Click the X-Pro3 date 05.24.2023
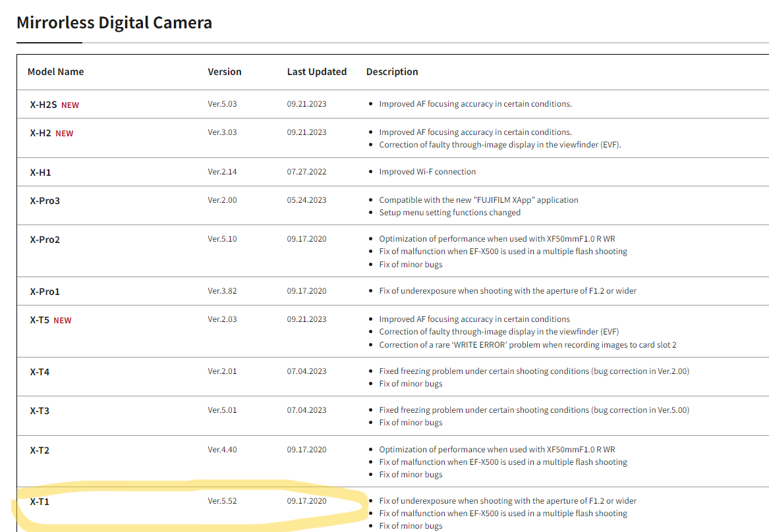 click(306, 200)
